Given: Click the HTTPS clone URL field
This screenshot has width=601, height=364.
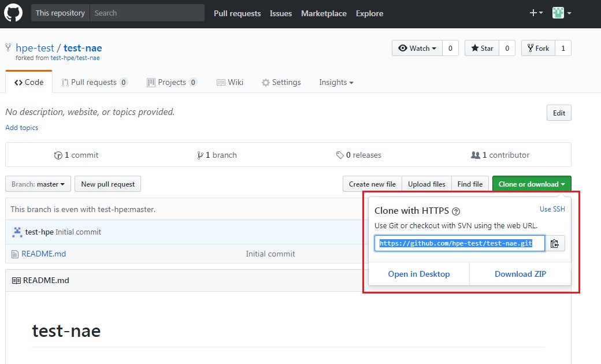Looking at the screenshot, I should pyautogui.click(x=459, y=244).
